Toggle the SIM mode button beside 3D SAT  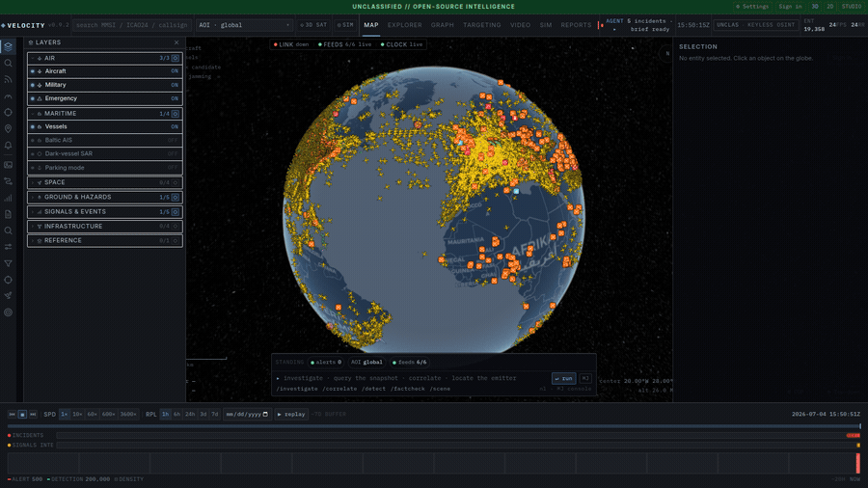pyautogui.click(x=345, y=25)
